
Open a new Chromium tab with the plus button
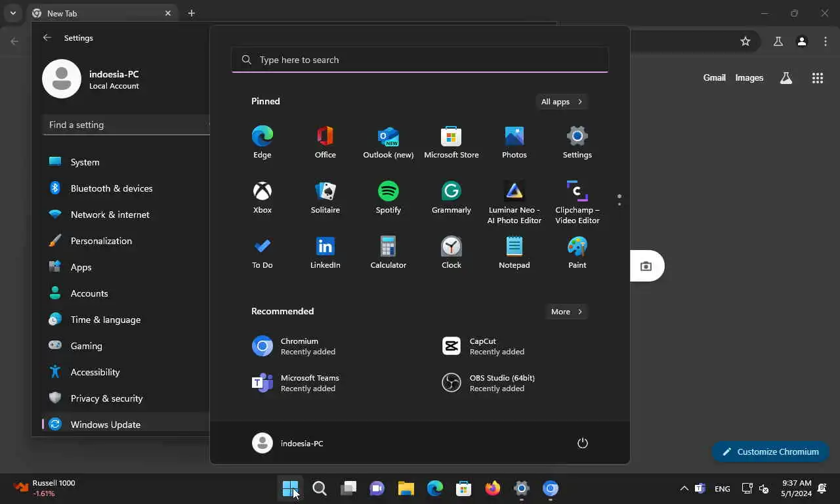(191, 13)
